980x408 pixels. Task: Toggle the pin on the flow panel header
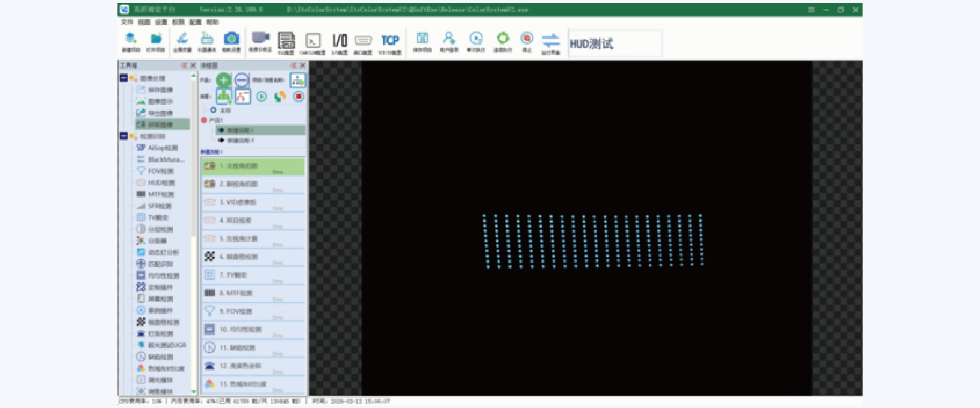tap(294, 65)
